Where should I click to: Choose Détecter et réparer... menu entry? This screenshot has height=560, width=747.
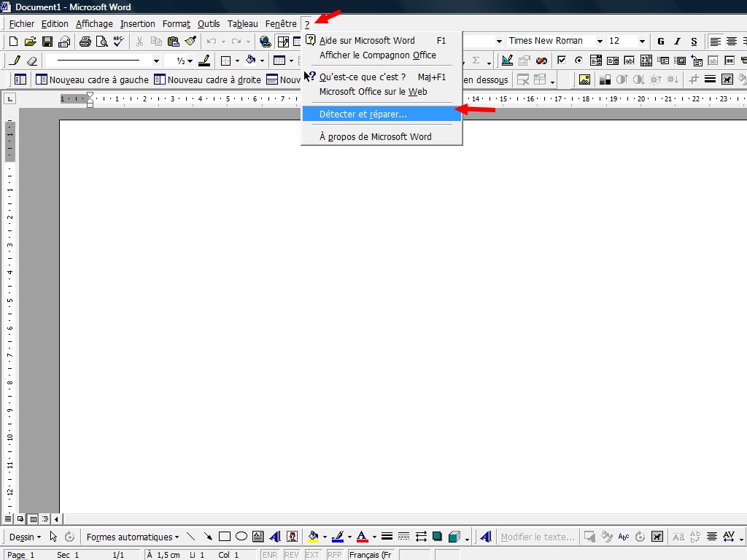coord(382,114)
